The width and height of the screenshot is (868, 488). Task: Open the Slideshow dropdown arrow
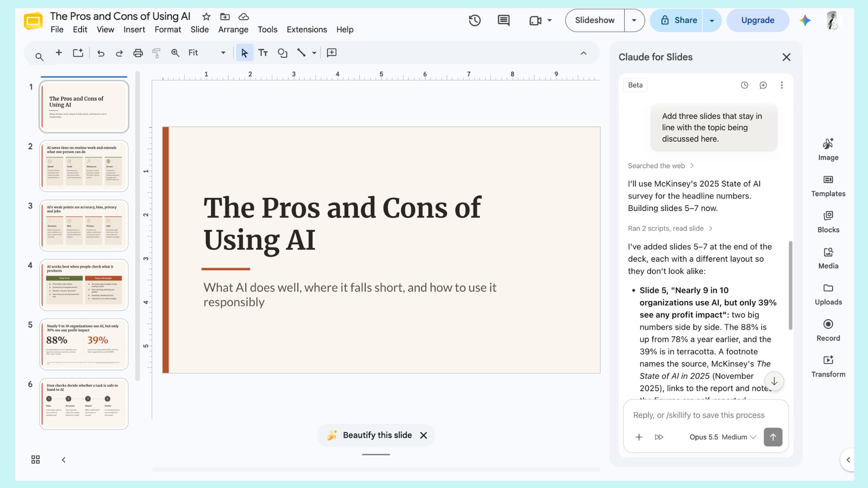click(634, 20)
